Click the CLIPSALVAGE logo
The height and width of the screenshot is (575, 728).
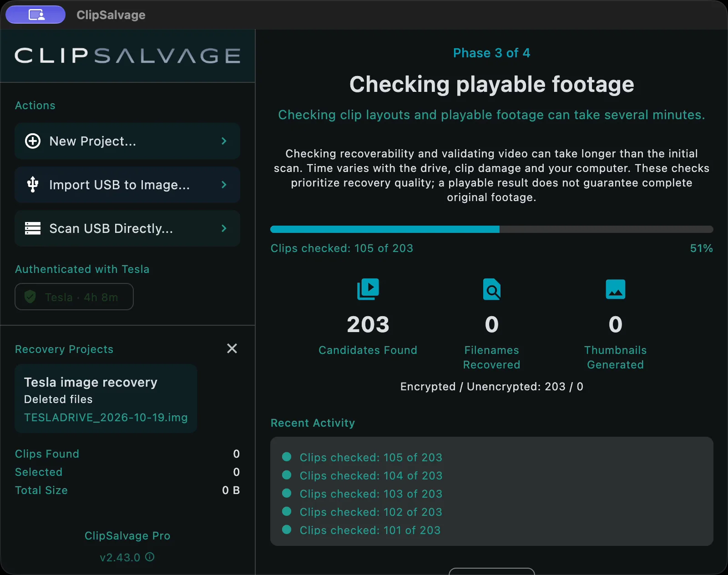[127, 56]
